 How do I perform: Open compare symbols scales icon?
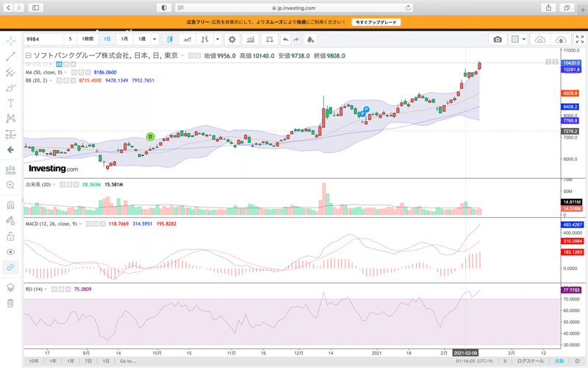click(x=269, y=39)
